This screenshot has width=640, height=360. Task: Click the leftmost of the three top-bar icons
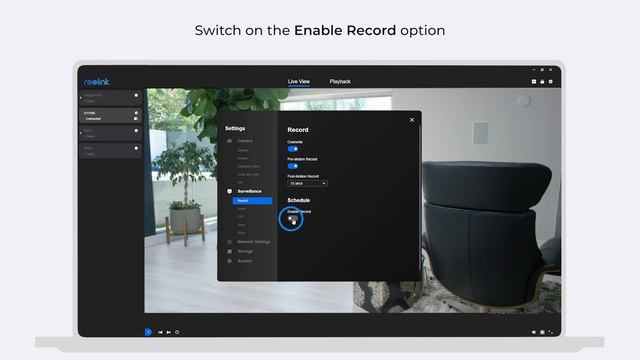534,82
